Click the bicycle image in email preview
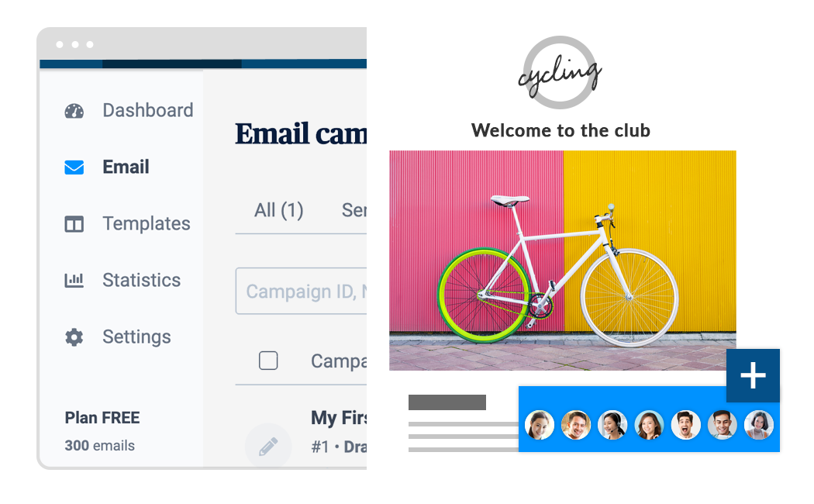Screen dimensions: 814x504 pos(563,261)
